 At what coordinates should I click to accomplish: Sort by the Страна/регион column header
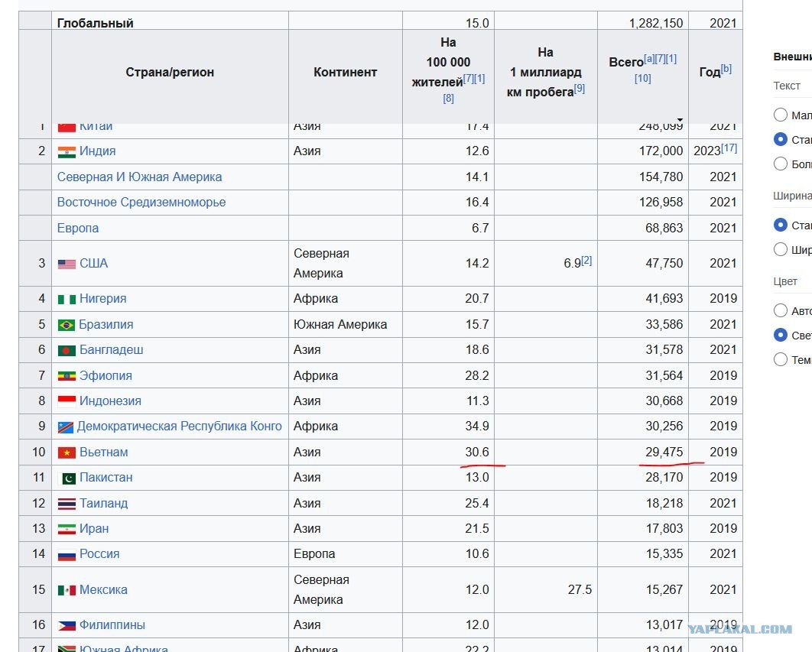170,73
